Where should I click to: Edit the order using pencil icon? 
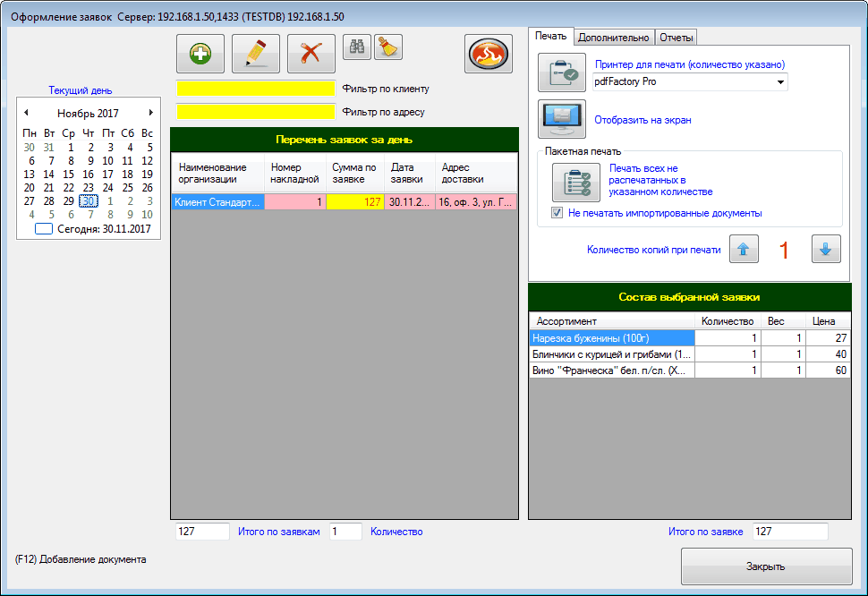click(x=255, y=54)
